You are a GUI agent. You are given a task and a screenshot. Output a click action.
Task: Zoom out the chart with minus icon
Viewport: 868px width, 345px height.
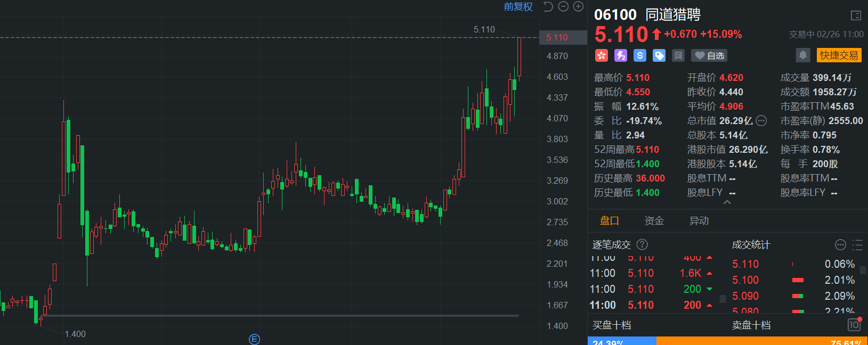click(563, 7)
